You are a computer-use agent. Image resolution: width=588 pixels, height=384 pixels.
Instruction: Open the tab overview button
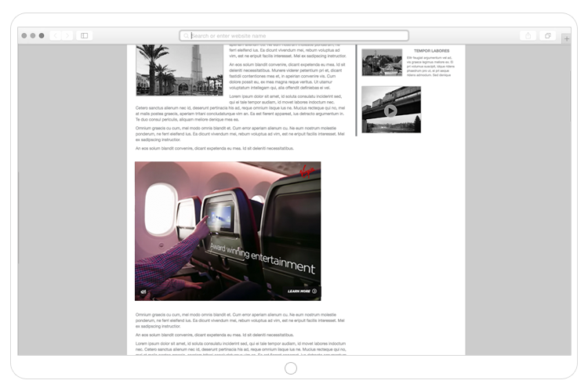tap(547, 35)
